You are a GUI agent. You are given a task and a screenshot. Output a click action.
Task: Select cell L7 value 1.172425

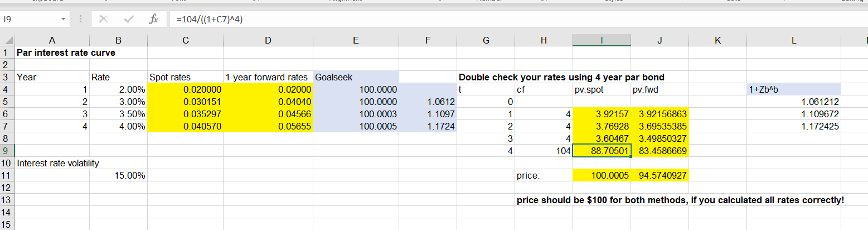tap(793, 126)
